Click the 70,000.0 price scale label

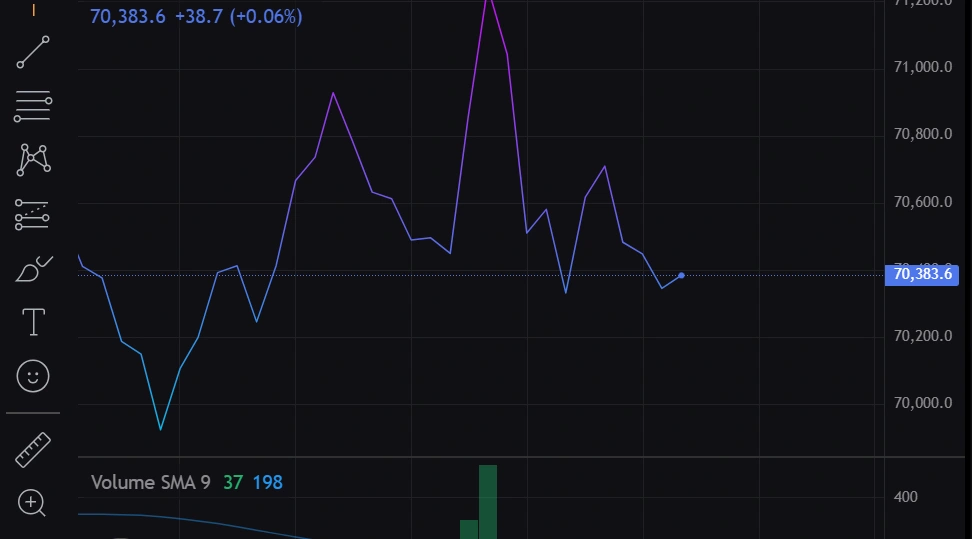[922, 404]
